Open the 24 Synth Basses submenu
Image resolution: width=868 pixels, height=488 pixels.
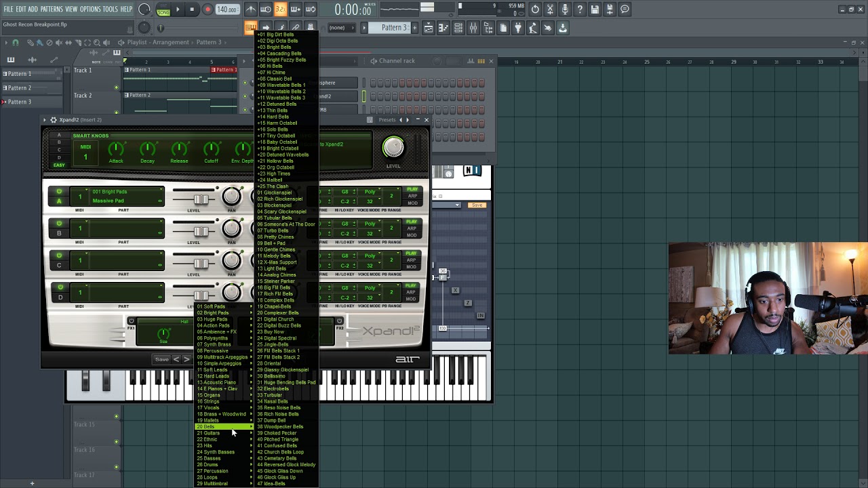pos(224,452)
